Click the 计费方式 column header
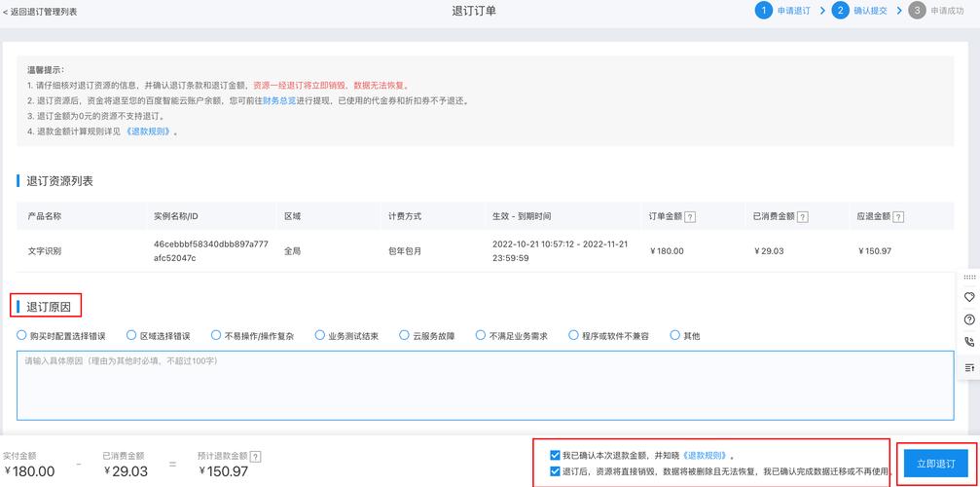 pyautogui.click(x=405, y=216)
